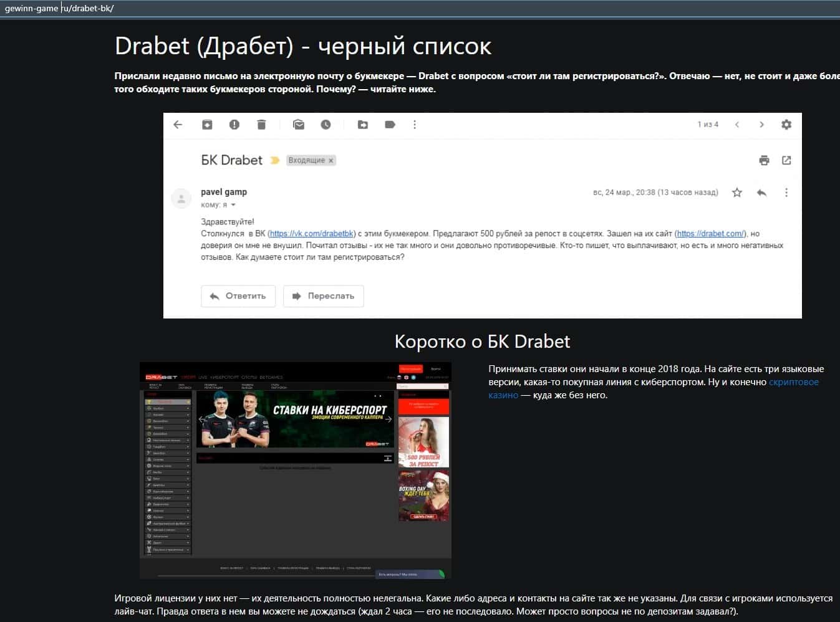Open the vk.com/drabetbk link in the email

point(312,234)
